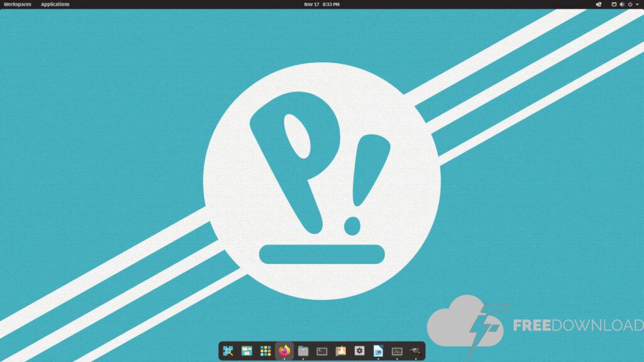Screen dimensions: 644x362
Task: Open the Pop!_OS launcher search icon in dock
Action: tap(228, 351)
